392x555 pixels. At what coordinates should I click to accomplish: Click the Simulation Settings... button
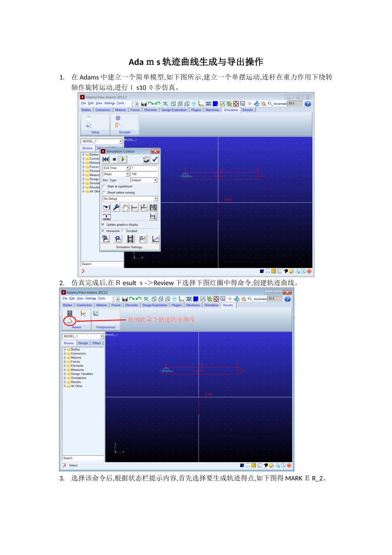click(130, 247)
